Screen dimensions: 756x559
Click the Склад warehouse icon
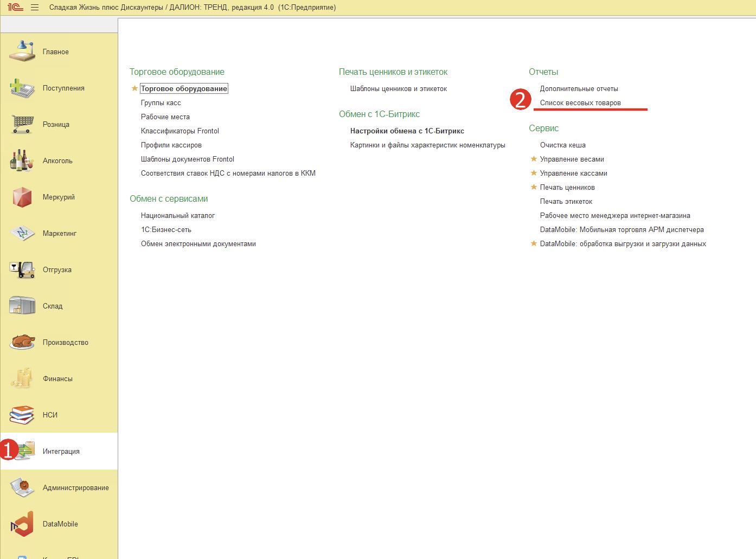click(22, 306)
